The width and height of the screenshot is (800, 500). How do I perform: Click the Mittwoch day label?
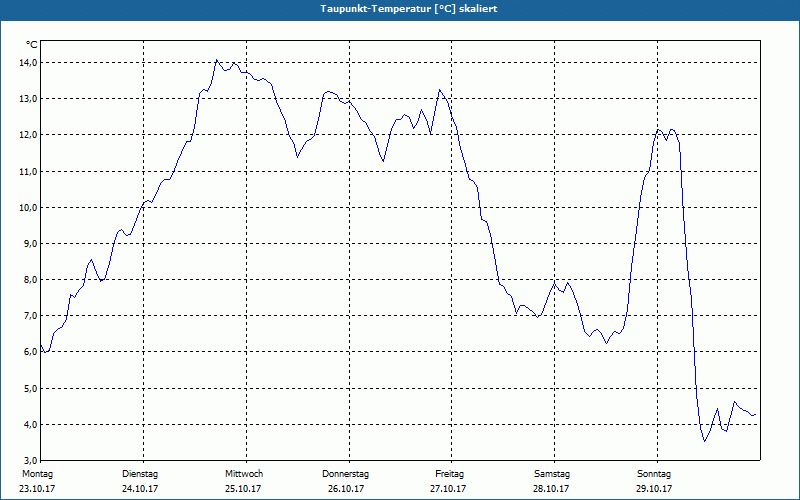[x=244, y=474]
